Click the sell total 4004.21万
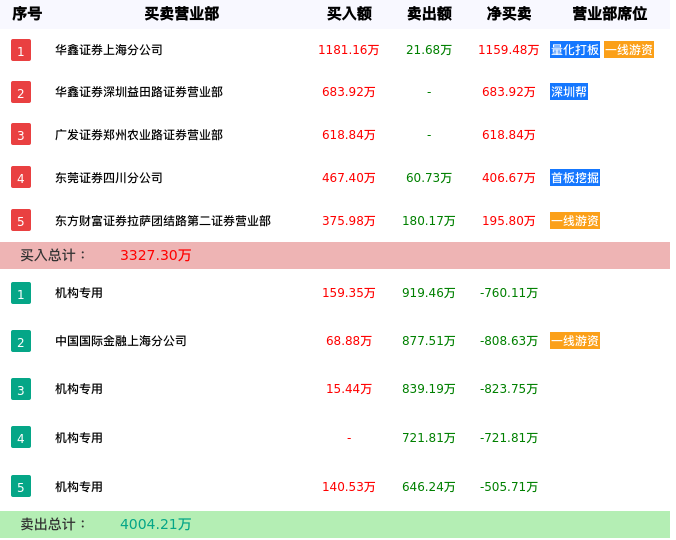The height and width of the screenshot is (540, 676). click(156, 524)
